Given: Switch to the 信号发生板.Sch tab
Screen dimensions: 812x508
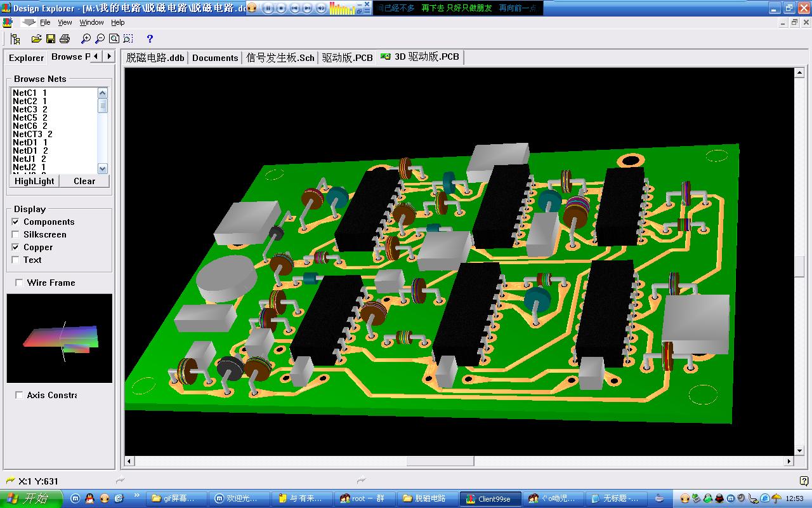Looking at the screenshot, I should [280, 58].
